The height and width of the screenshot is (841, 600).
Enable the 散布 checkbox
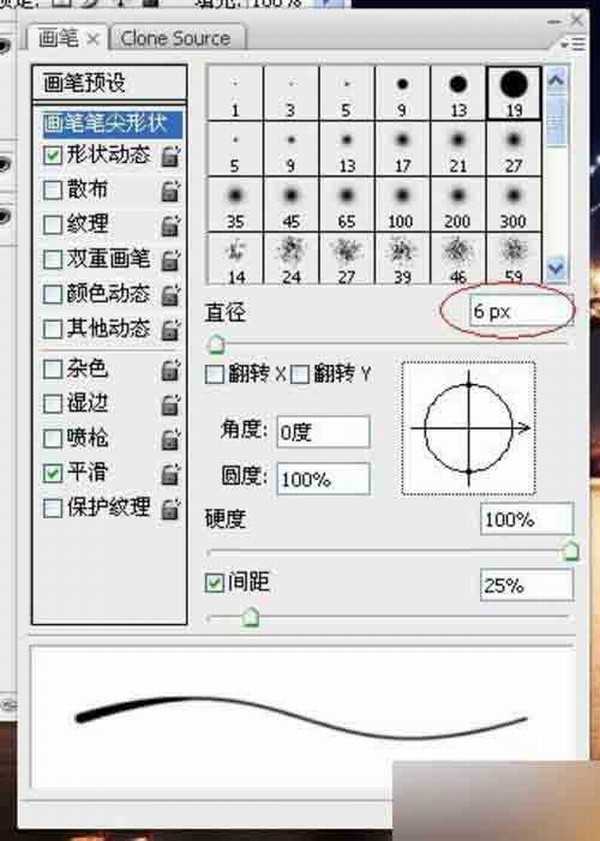pyautogui.click(x=53, y=190)
